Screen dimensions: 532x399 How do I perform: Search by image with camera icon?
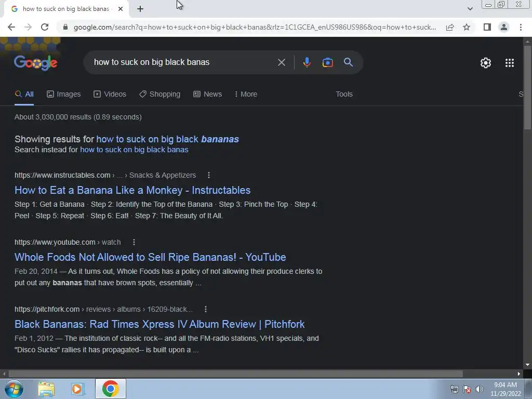click(x=327, y=62)
